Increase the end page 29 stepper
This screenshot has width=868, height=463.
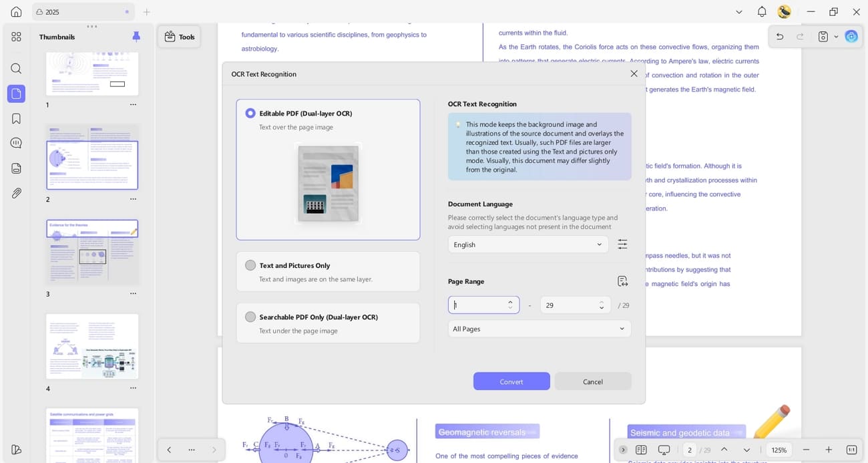click(602, 301)
